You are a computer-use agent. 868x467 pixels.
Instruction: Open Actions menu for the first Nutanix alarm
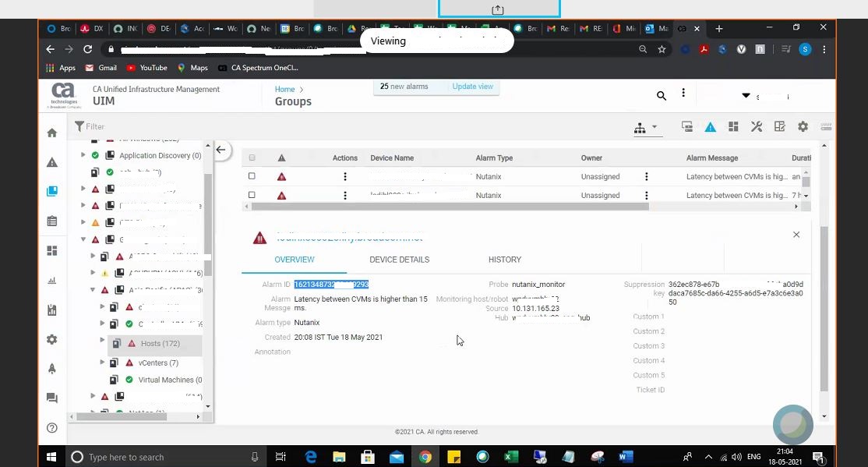(345, 177)
